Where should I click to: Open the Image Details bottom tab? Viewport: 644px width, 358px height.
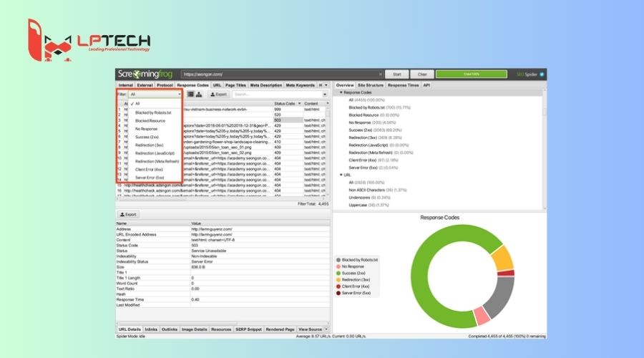pyautogui.click(x=194, y=329)
